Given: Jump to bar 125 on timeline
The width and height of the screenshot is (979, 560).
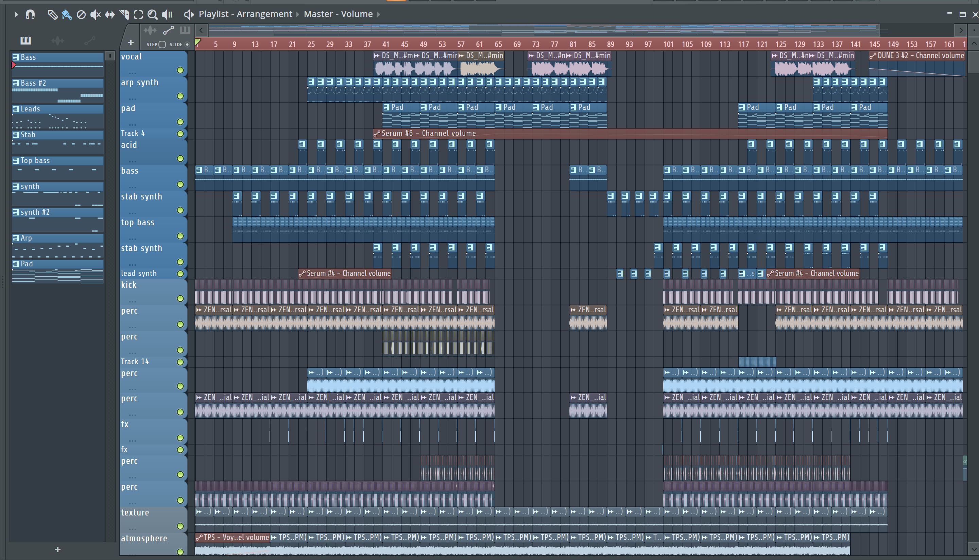Looking at the screenshot, I should pyautogui.click(x=780, y=44).
